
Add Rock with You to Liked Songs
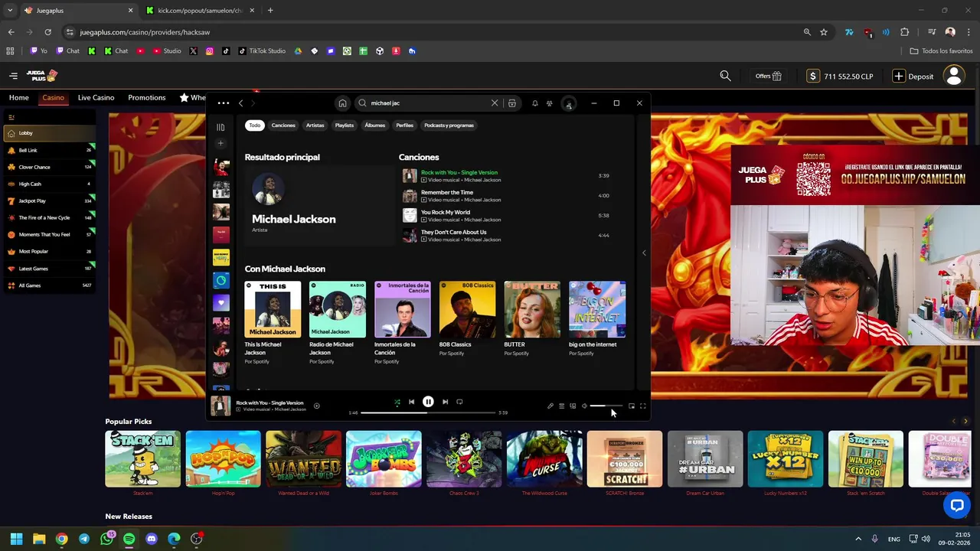click(316, 406)
